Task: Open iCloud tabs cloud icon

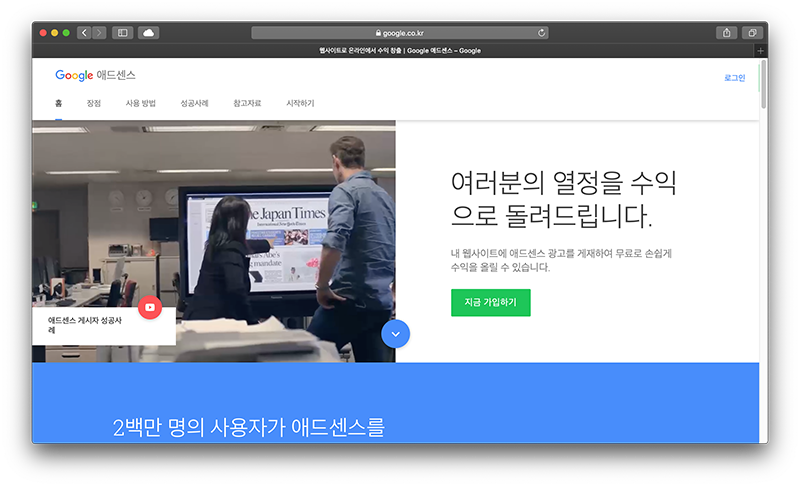Action: click(x=148, y=33)
